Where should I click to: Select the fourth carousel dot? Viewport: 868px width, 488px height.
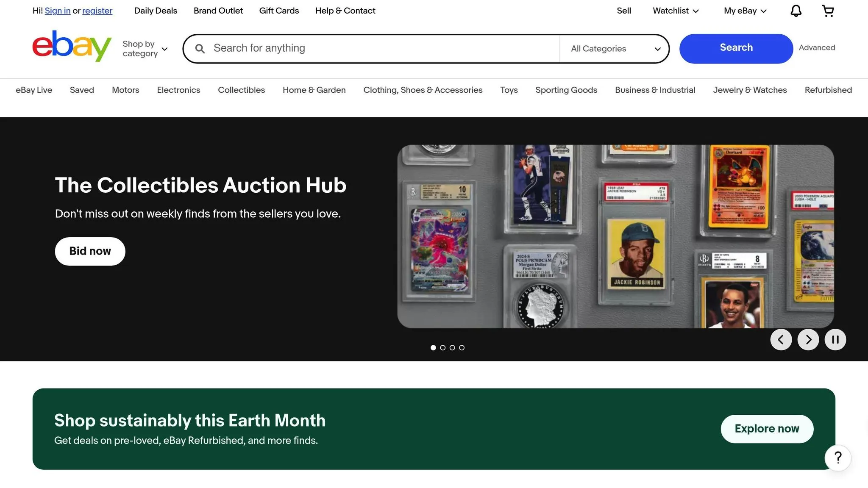[x=462, y=347]
